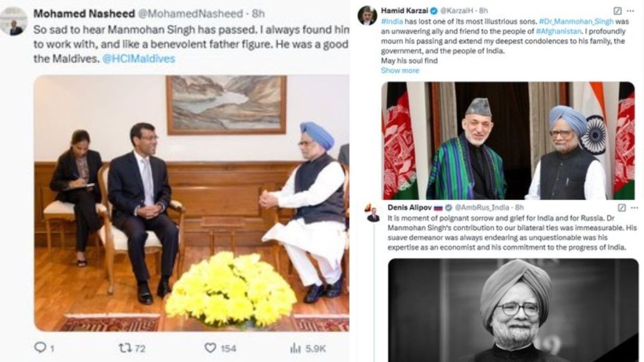Screen dimensions: 644x362
Task: Like Mohamed Nasheed's tweet with heart icon
Action: tap(210, 348)
